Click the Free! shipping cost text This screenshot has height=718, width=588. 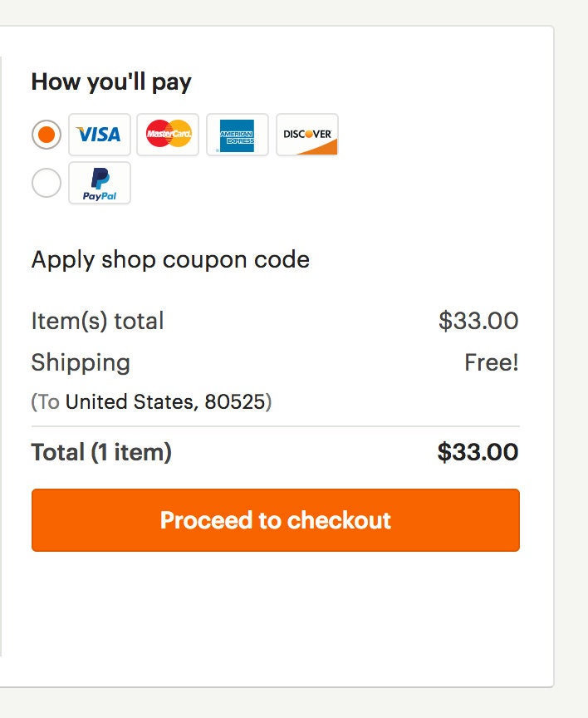(492, 362)
